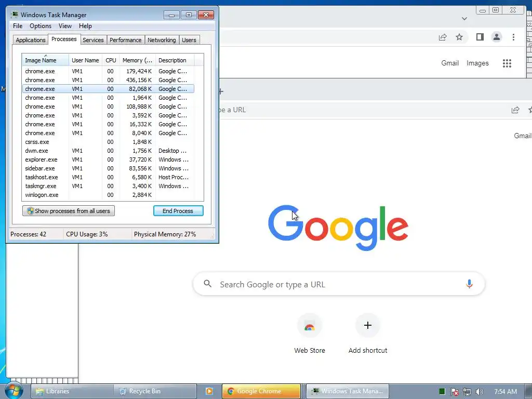The width and height of the screenshot is (532, 399).
Task: Open the Gmail link beside Images
Action: click(450, 63)
